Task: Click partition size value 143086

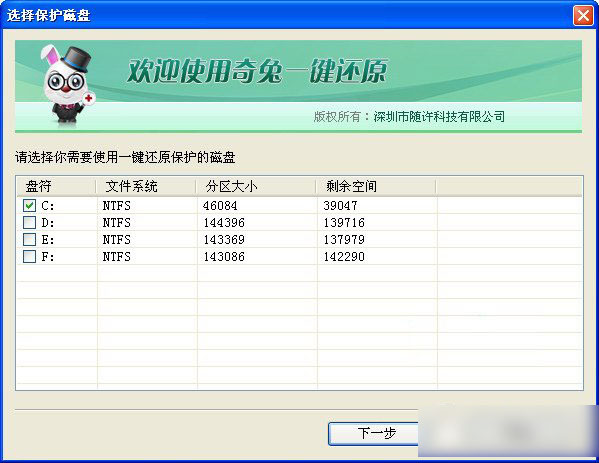Action: point(224,257)
